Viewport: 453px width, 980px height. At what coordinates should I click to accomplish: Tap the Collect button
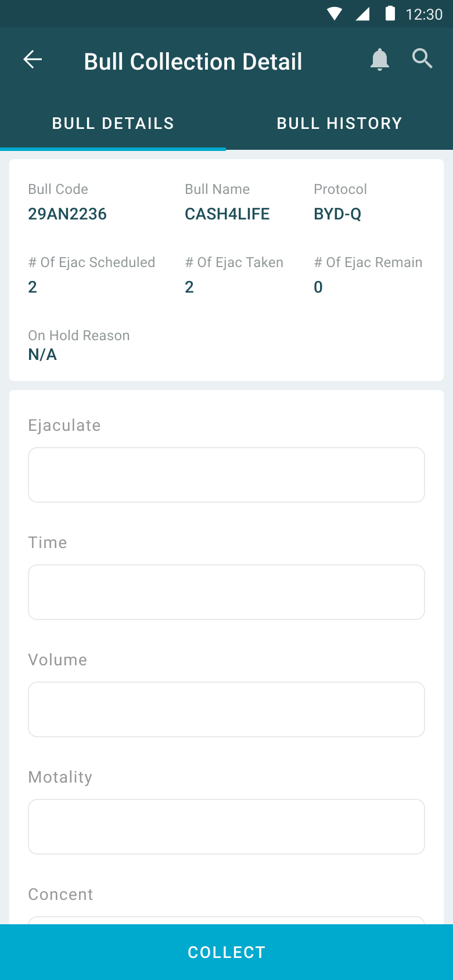pyautogui.click(x=227, y=952)
